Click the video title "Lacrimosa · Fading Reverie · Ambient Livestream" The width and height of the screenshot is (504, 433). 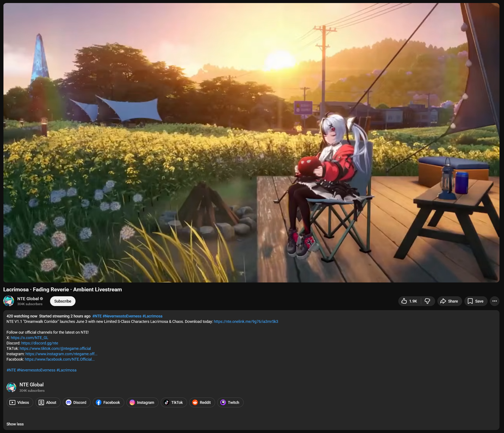click(x=63, y=290)
